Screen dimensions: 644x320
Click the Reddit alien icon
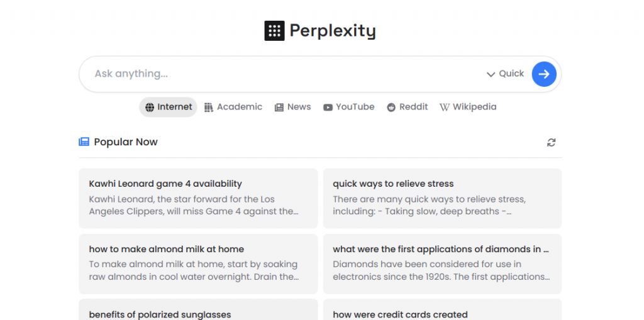point(391,108)
